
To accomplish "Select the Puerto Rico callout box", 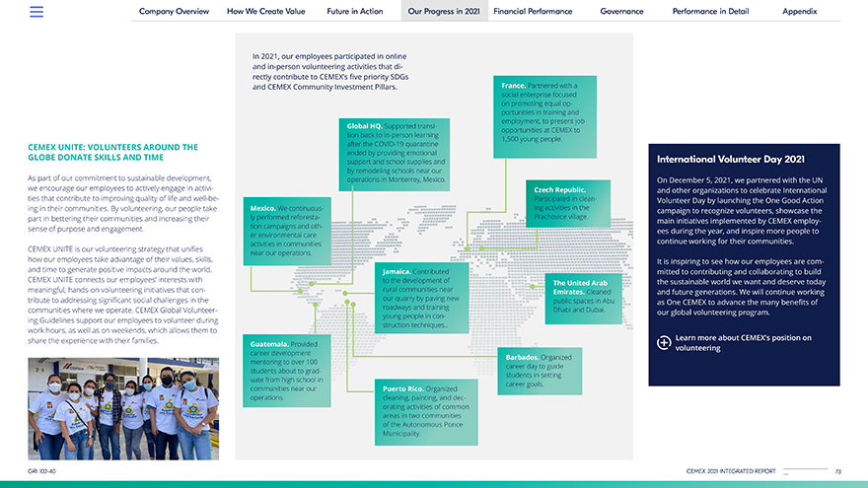I will click(426, 409).
